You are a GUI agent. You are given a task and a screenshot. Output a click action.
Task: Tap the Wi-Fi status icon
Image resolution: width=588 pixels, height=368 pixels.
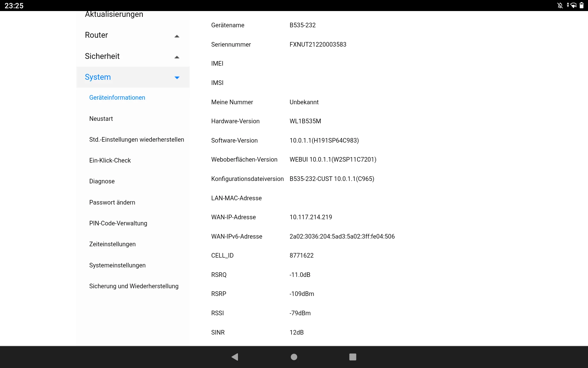click(573, 6)
